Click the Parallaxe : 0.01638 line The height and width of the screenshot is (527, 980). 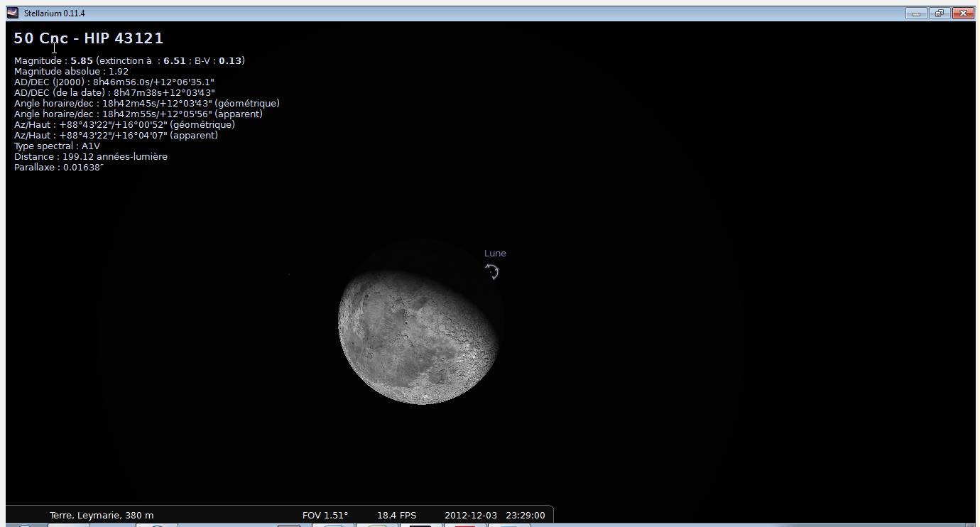click(x=59, y=168)
